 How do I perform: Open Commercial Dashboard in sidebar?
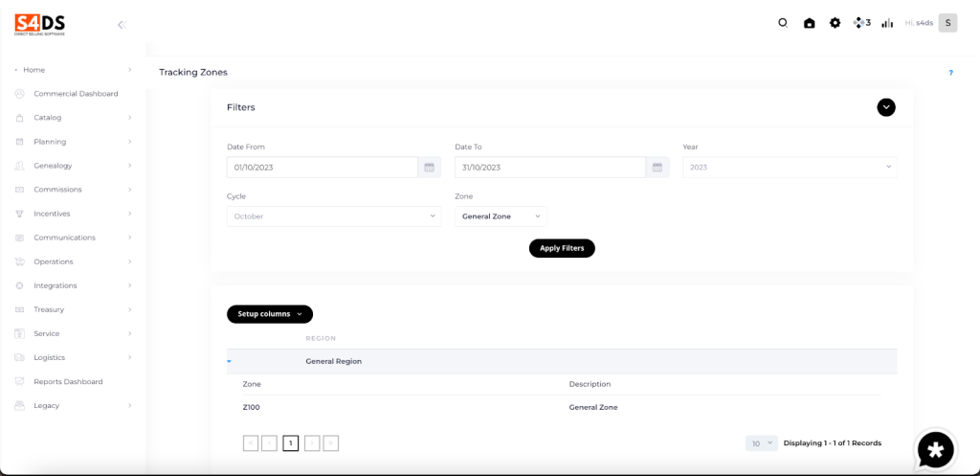point(76,94)
